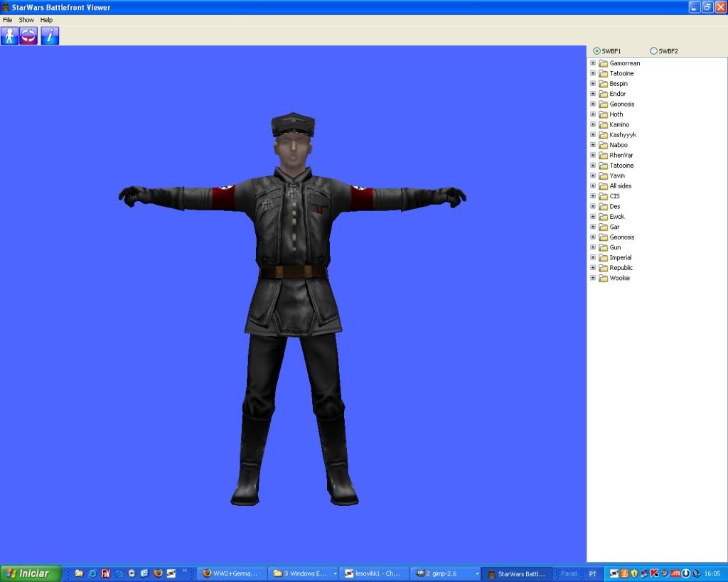
Task: Click the taskbar clock showing 16:05
Action: click(712, 574)
